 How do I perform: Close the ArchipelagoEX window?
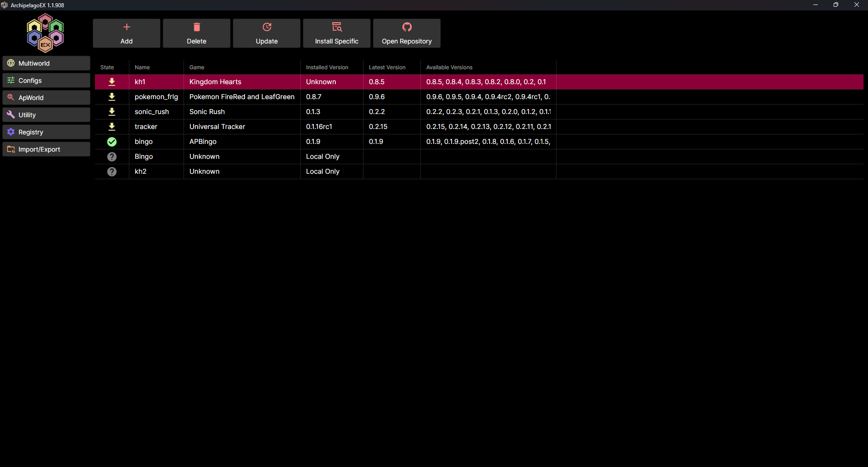(x=857, y=5)
